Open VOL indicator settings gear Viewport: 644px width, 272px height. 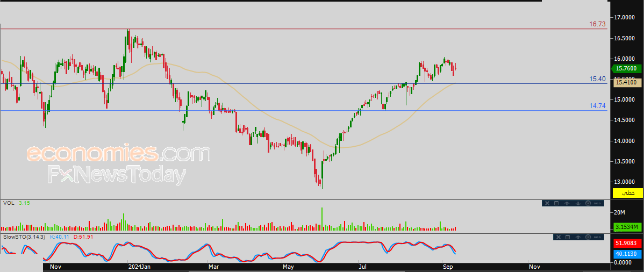click(x=588, y=203)
